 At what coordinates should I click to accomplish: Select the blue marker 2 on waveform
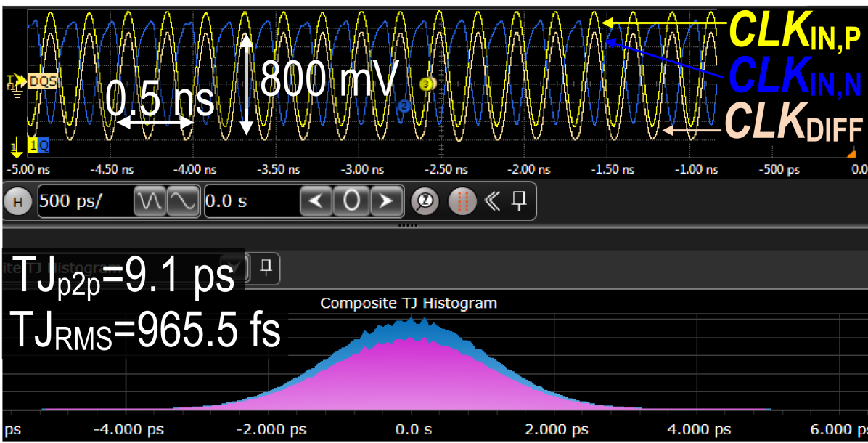(404, 105)
